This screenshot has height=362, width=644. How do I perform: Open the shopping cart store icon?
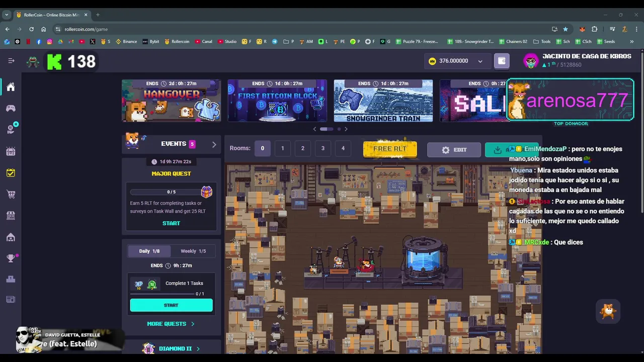point(11,194)
